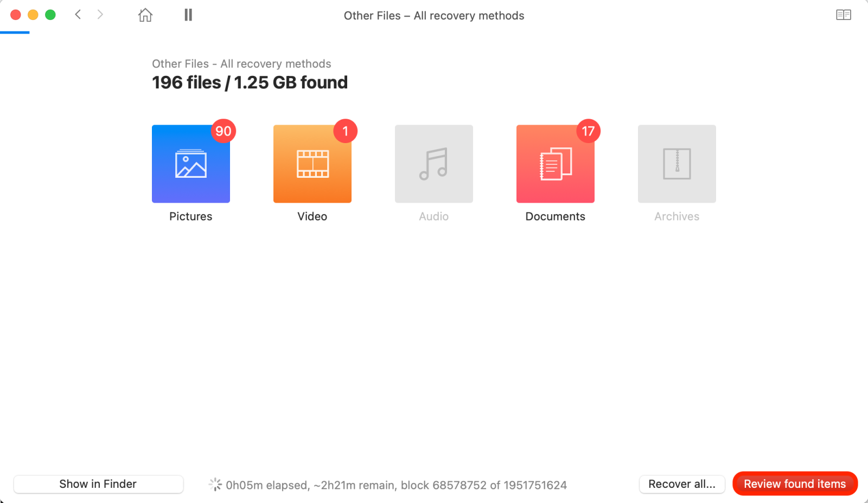The height and width of the screenshot is (503, 868).
Task: Open the Video category tile
Action: 312,164
